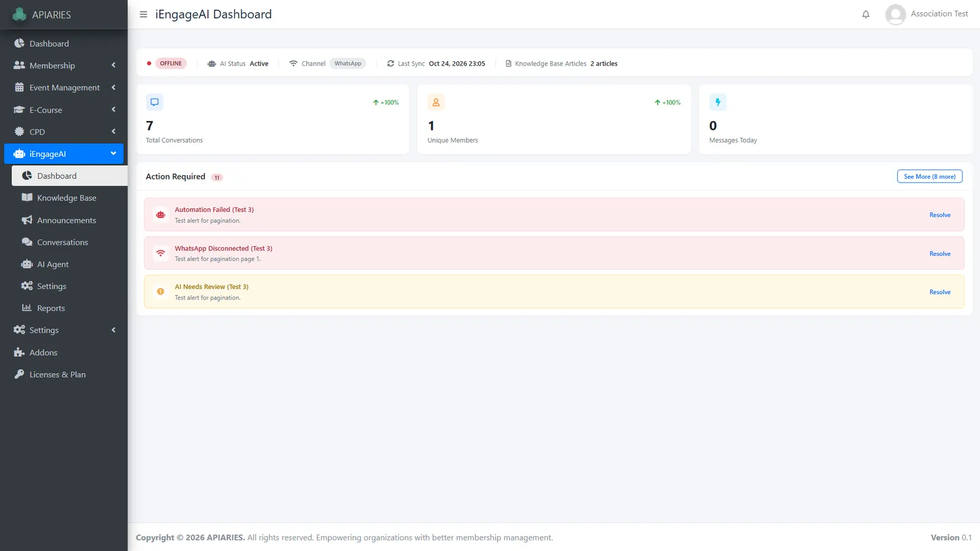Click the APIARIES logo icon
Screen dimensions: 980x551
(x=20, y=14)
